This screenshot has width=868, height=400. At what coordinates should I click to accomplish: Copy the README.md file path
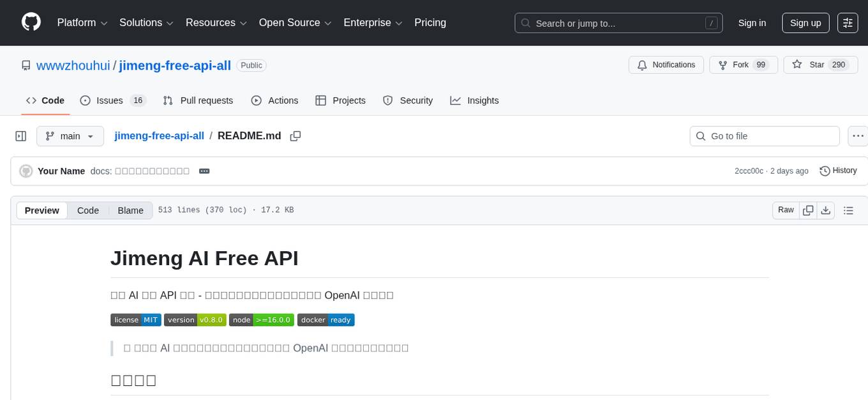pos(295,135)
